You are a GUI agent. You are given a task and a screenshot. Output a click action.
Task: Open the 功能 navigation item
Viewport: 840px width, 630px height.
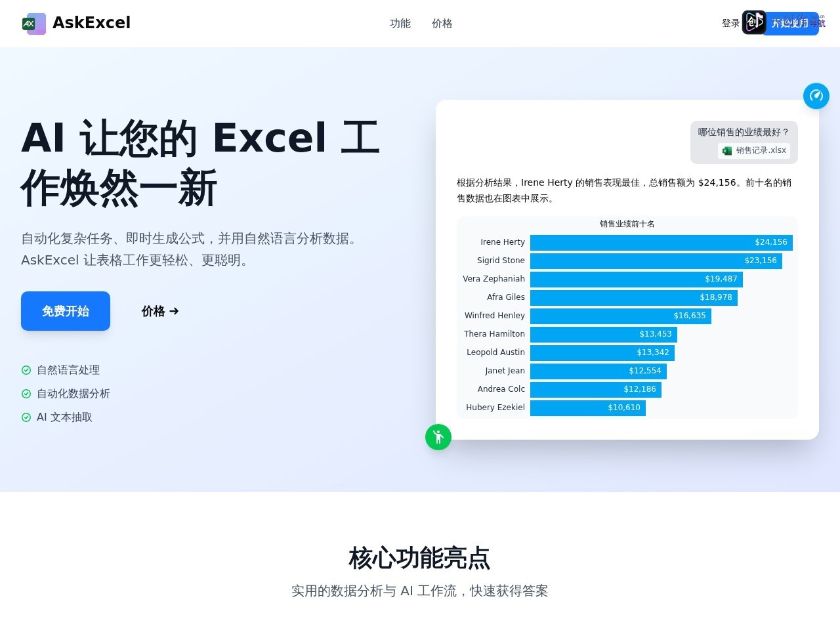point(400,24)
